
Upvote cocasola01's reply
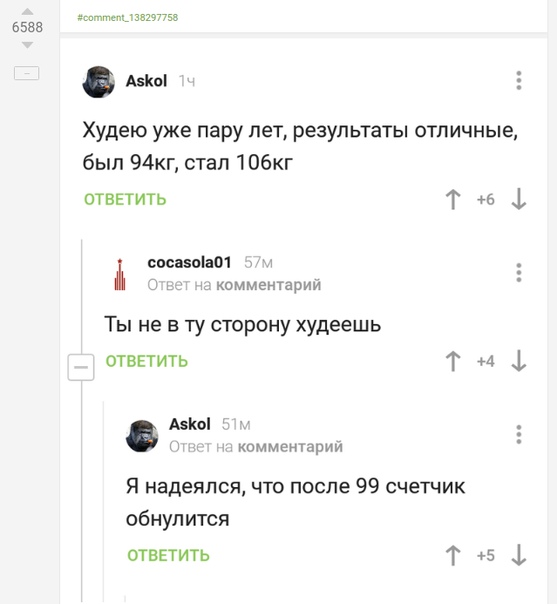(x=453, y=361)
